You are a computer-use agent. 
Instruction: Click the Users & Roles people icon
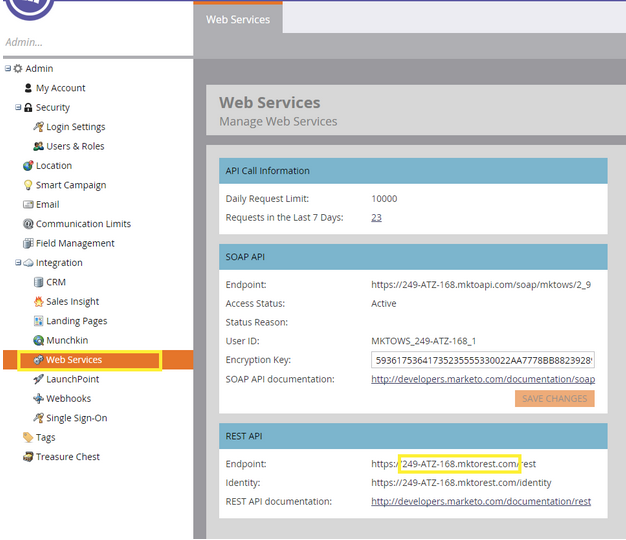point(38,146)
